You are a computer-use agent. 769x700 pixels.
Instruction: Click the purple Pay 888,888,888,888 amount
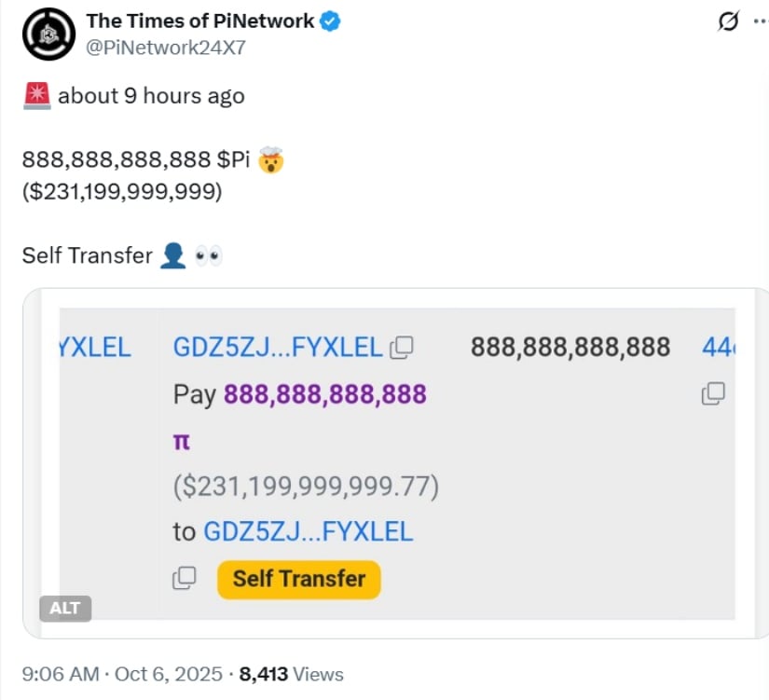tap(325, 394)
